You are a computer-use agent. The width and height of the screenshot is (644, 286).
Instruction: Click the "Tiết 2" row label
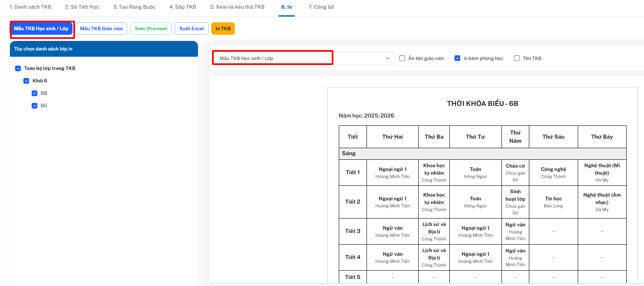[353, 202]
